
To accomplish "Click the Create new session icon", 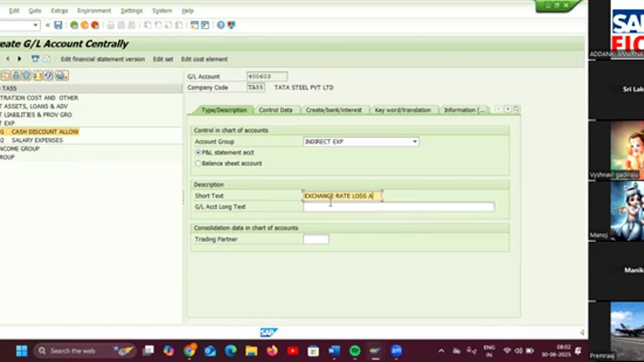I will pos(194,25).
